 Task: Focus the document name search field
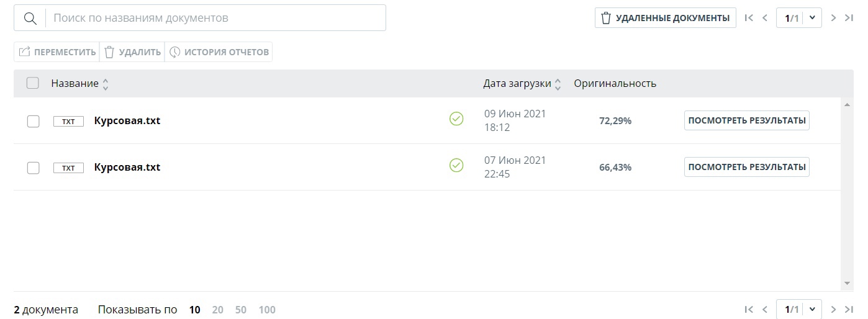[x=216, y=18]
